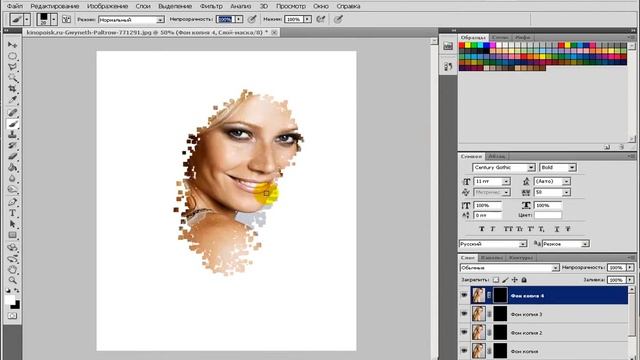Open the layer blend mode dropdown "Обычные"
This screenshot has width=640, height=360.
(509, 268)
